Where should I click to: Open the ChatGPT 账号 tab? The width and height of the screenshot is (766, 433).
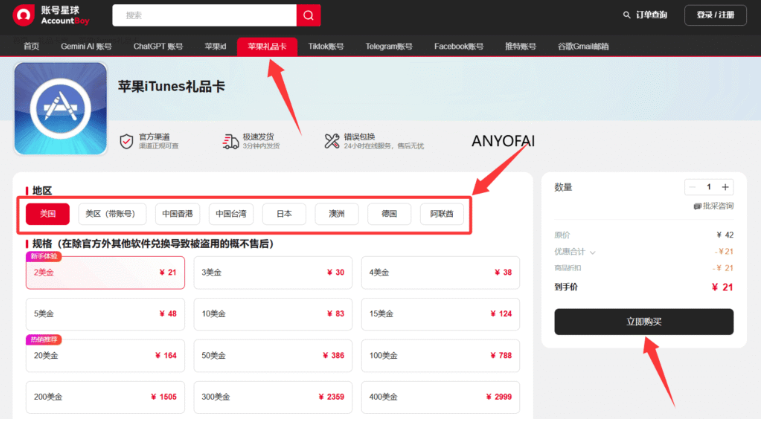pyautogui.click(x=158, y=46)
